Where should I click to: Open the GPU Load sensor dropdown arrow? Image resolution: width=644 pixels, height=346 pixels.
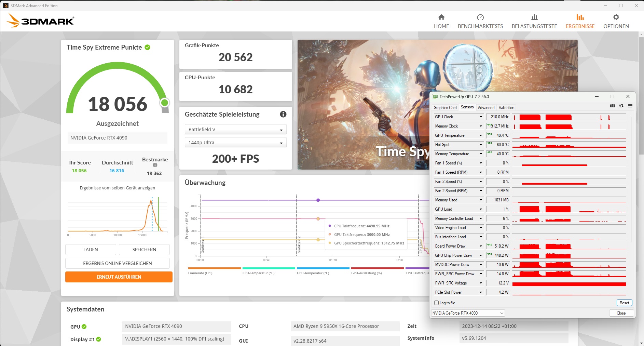click(x=481, y=209)
